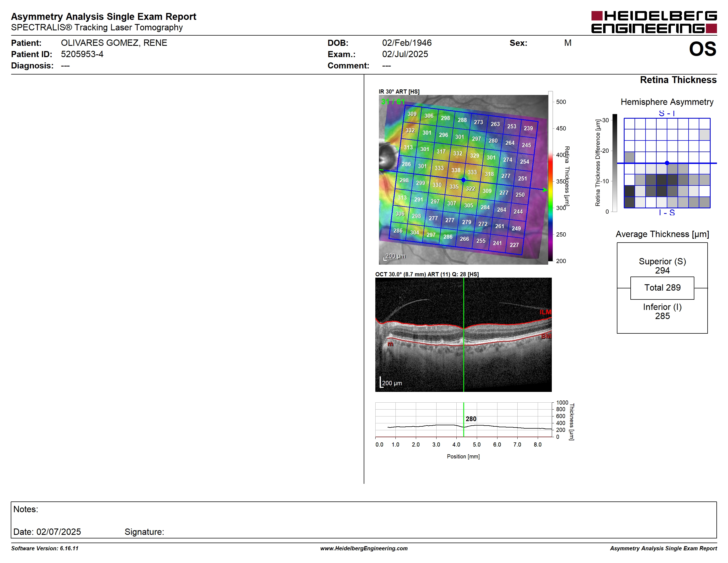Click grid cell value 330
The image size is (728, 563).
pyautogui.click(x=437, y=185)
